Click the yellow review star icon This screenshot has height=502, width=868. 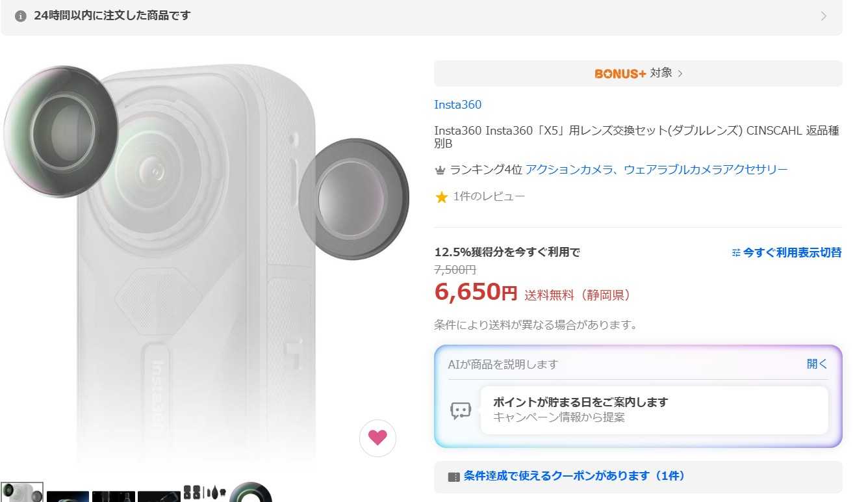click(442, 197)
